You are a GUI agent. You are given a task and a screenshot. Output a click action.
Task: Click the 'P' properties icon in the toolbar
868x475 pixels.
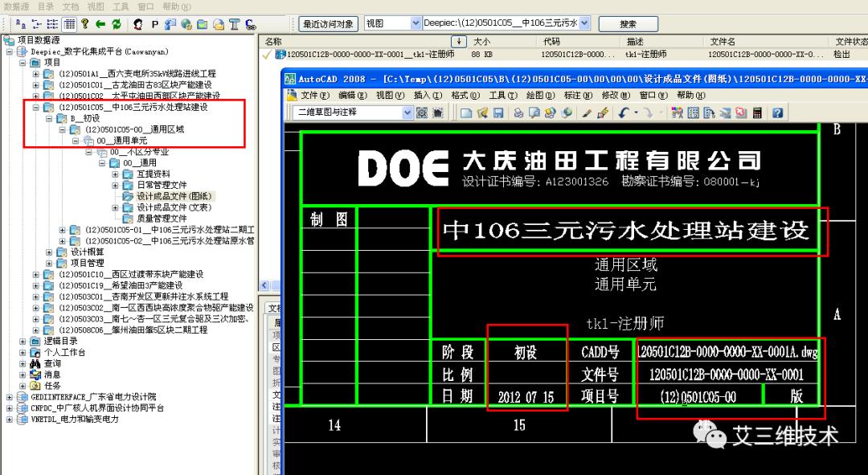(x=154, y=24)
